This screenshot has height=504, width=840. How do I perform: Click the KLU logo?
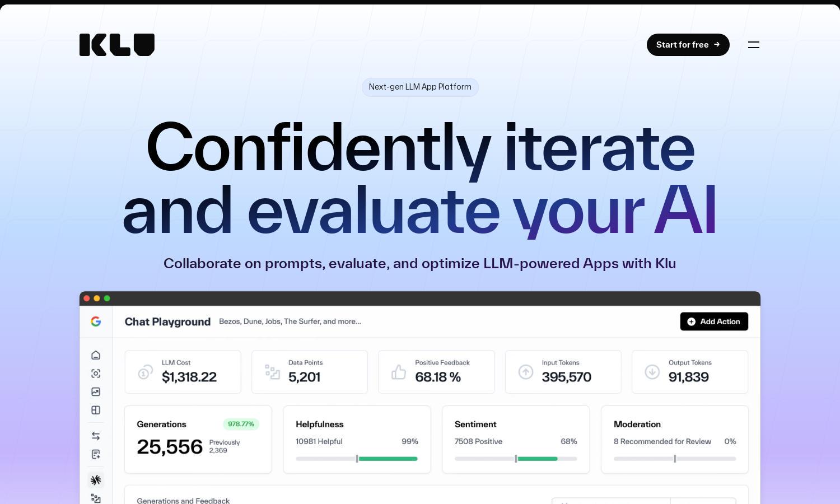pyautogui.click(x=117, y=45)
